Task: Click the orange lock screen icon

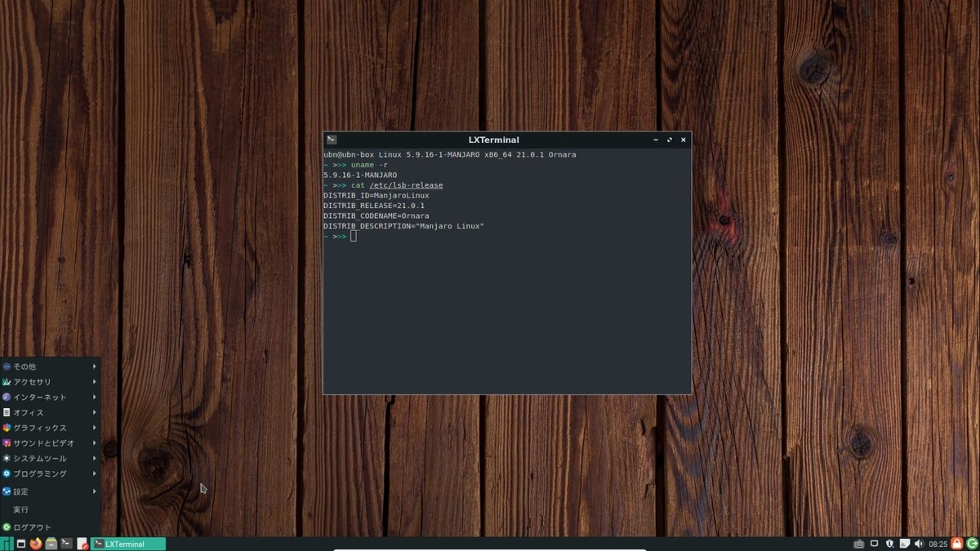Action: [957, 544]
